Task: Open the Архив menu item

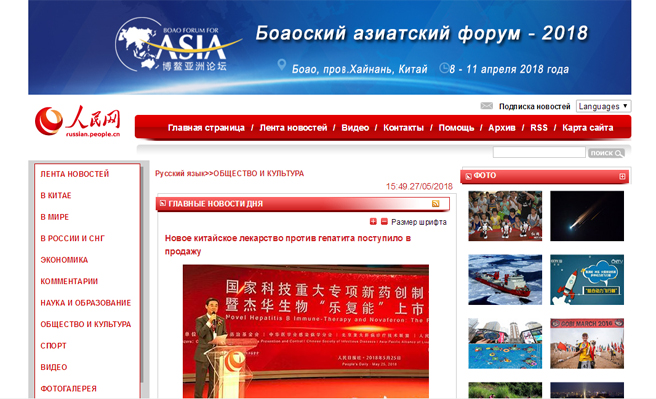Action: click(x=502, y=128)
